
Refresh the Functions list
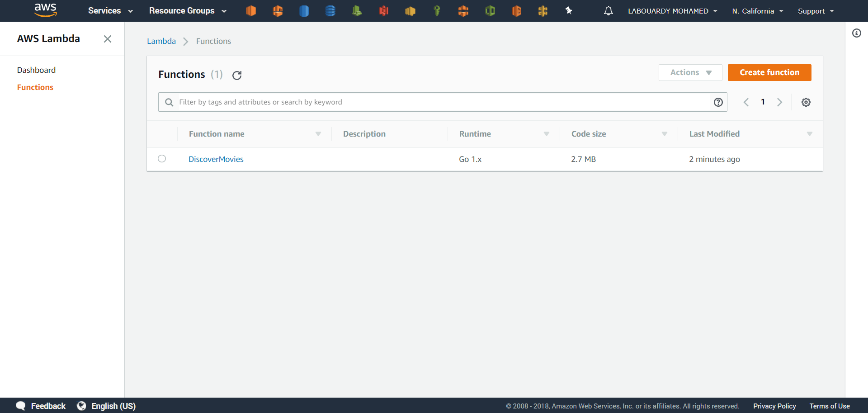coord(237,75)
